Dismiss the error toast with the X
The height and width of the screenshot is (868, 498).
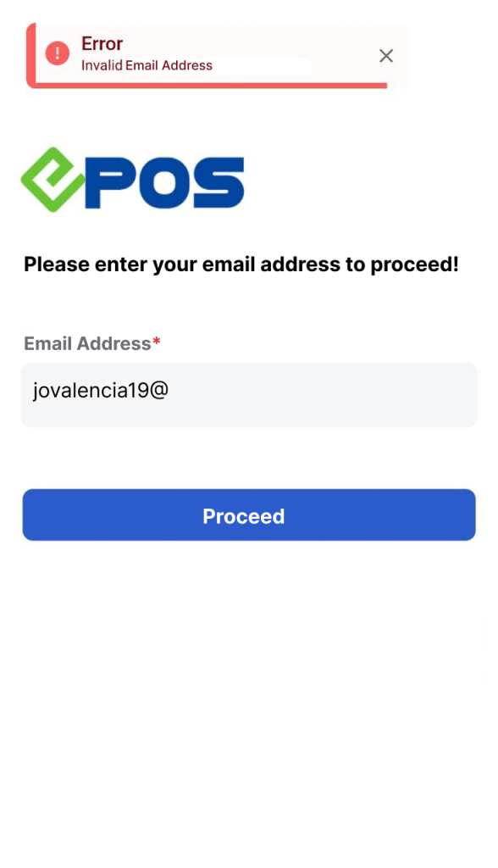point(386,55)
